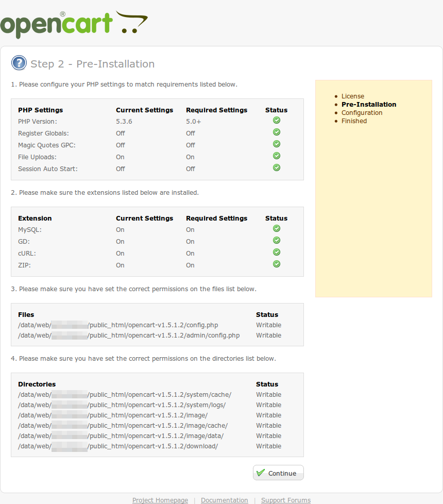Viewport: 443px width, 504px height.
Task: Click the green status check for GD
Action: click(x=277, y=241)
